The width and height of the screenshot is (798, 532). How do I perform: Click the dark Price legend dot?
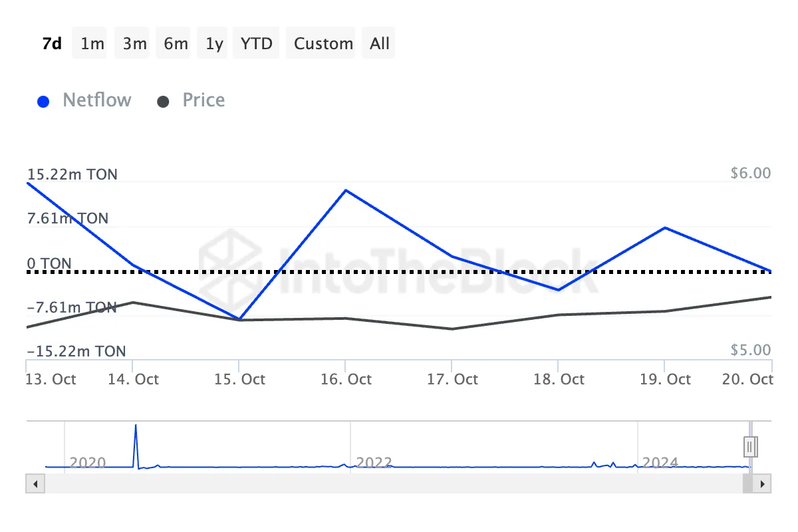(164, 102)
